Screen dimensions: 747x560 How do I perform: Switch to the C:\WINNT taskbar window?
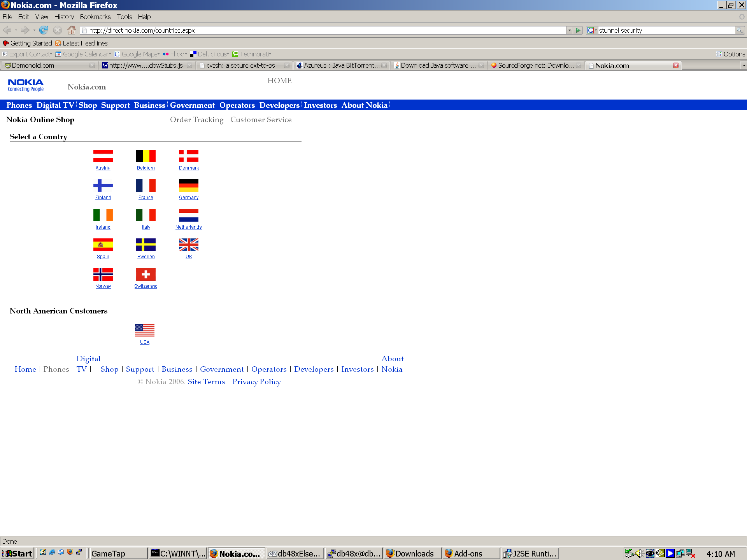(x=178, y=553)
